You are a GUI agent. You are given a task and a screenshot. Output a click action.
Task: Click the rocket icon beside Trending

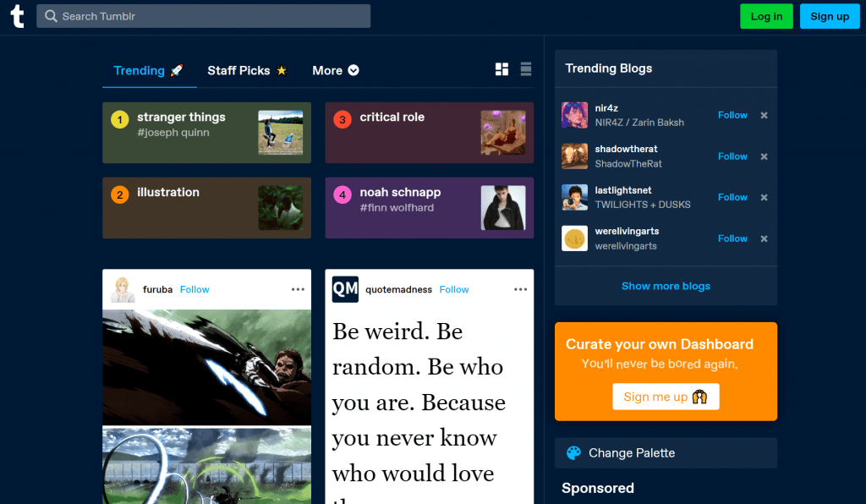(x=176, y=70)
